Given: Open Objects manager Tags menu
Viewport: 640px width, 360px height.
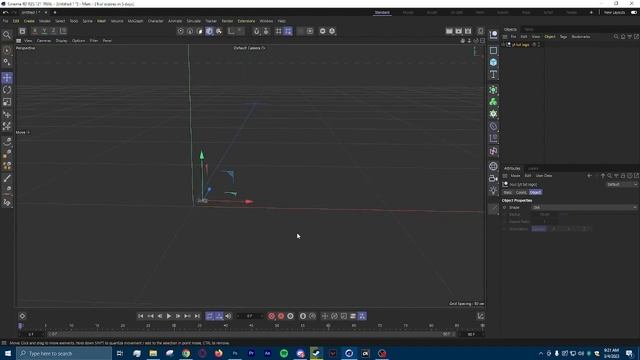Looking at the screenshot, I should 563,37.
